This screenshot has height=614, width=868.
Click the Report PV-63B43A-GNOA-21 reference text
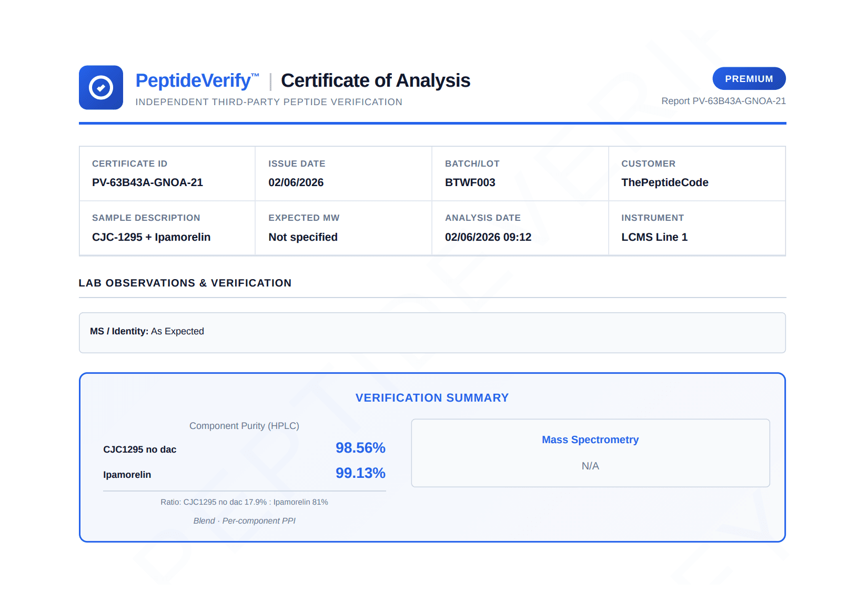(723, 101)
